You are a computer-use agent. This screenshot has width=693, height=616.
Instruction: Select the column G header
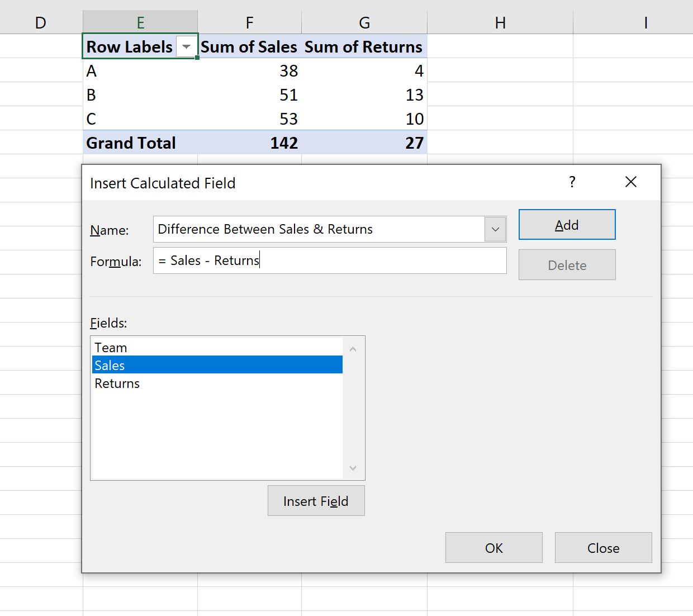point(364,22)
